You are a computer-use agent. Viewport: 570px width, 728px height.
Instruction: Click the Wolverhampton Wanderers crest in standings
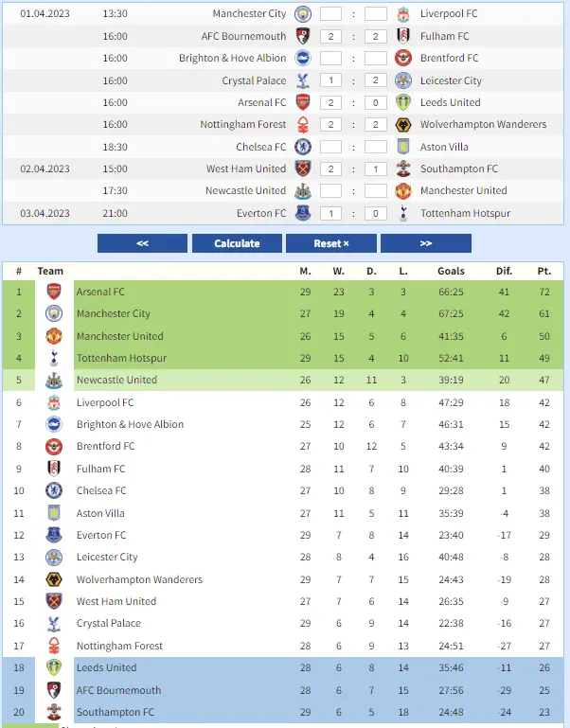click(x=54, y=579)
